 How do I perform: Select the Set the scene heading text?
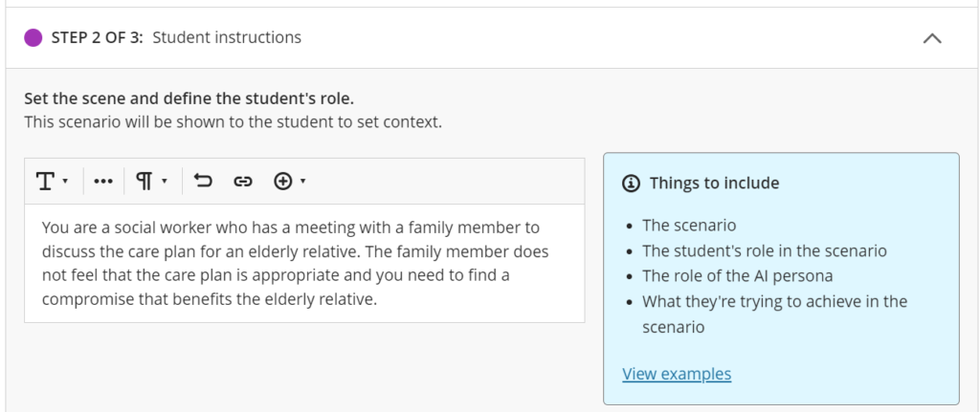[189, 98]
